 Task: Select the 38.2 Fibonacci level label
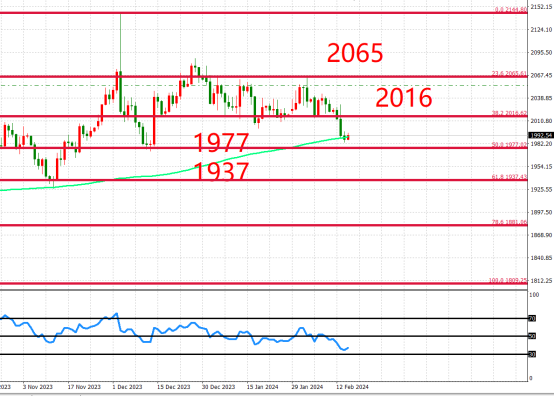(509, 113)
